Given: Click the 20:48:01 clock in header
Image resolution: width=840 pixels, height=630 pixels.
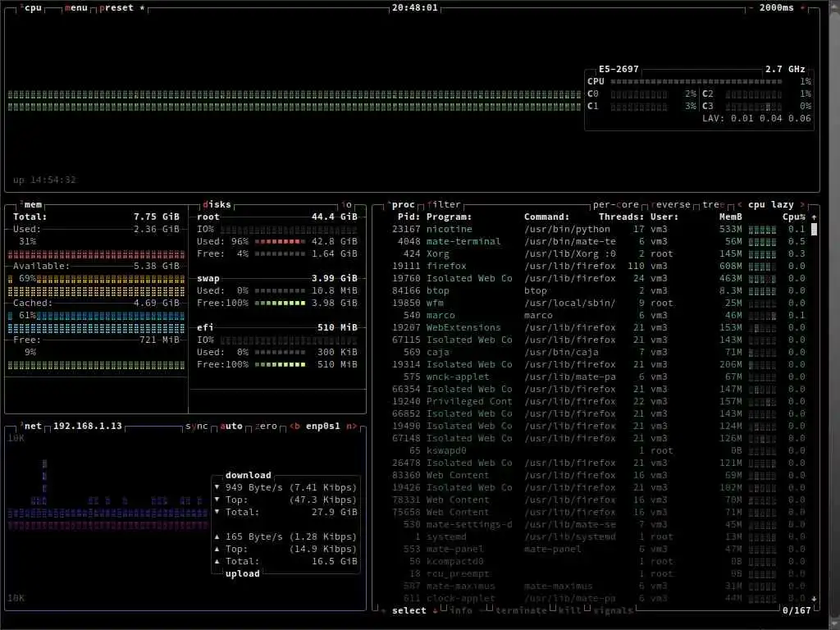Looking at the screenshot, I should 414,8.
